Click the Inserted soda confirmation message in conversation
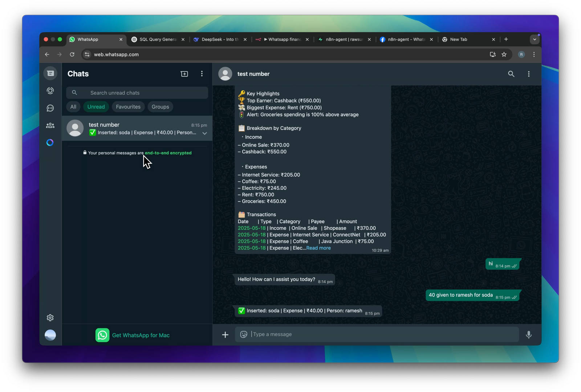This screenshot has width=581, height=392. point(308,311)
